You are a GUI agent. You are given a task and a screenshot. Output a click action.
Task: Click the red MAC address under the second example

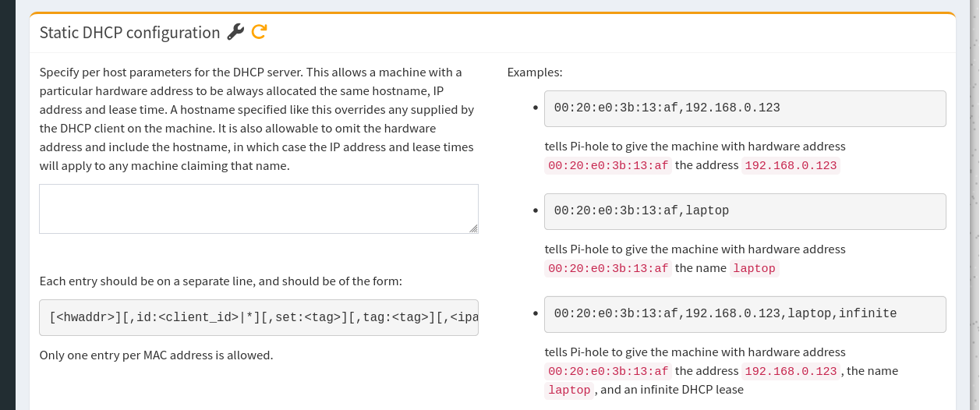pos(608,269)
